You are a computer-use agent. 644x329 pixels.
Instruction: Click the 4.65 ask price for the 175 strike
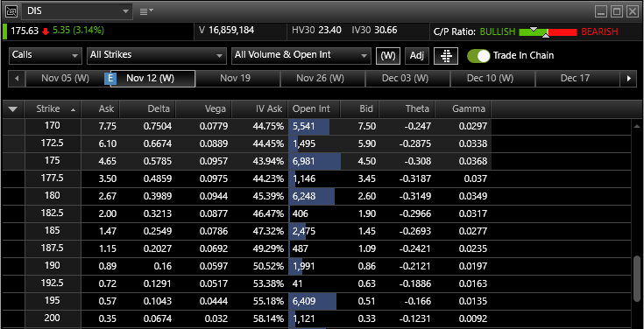pos(108,161)
